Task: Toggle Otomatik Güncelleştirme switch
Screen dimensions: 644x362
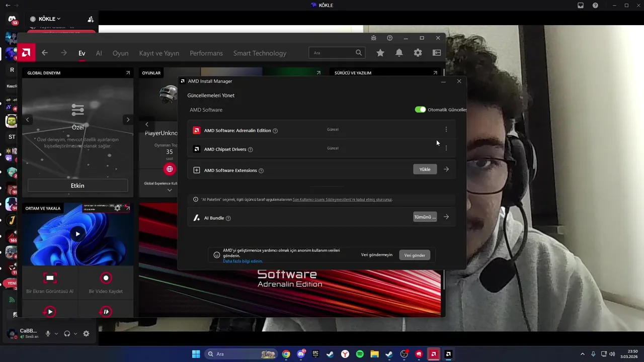Action: [420, 110]
